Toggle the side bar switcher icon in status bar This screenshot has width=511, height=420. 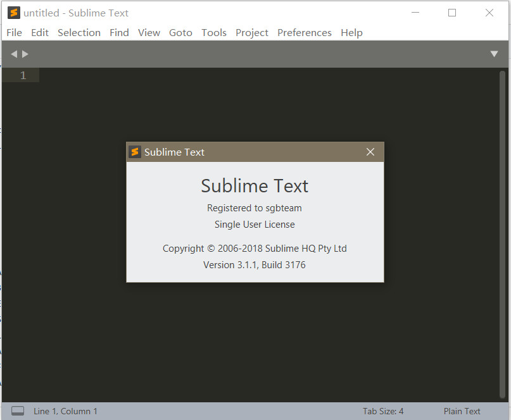click(x=18, y=411)
